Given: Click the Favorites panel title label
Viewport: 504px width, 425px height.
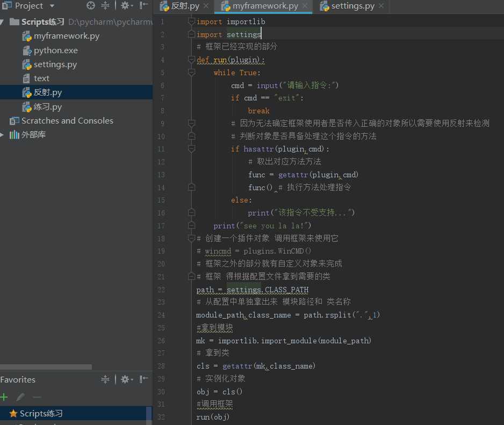Looking at the screenshot, I should (x=18, y=380).
